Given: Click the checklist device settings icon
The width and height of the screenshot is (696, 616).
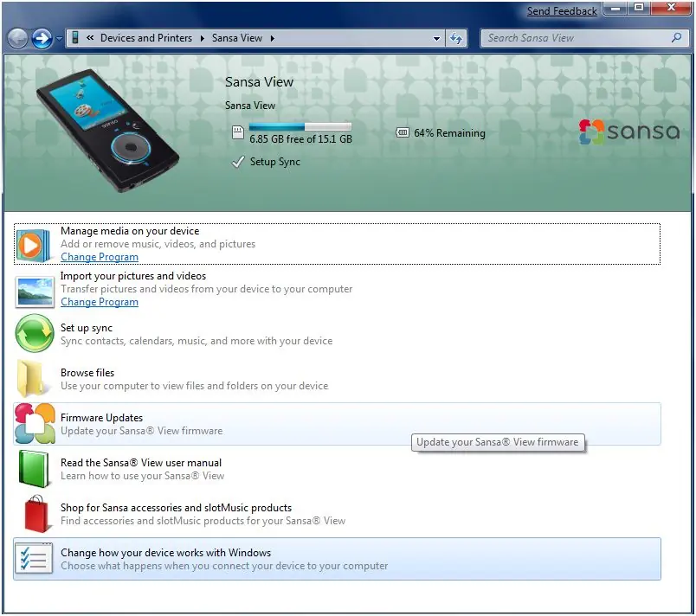Looking at the screenshot, I should click(34, 558).
